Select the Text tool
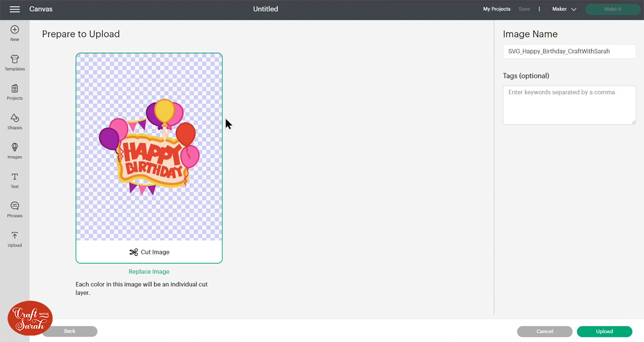This screenshot has height=342, width=644. [x=14, y=179]
